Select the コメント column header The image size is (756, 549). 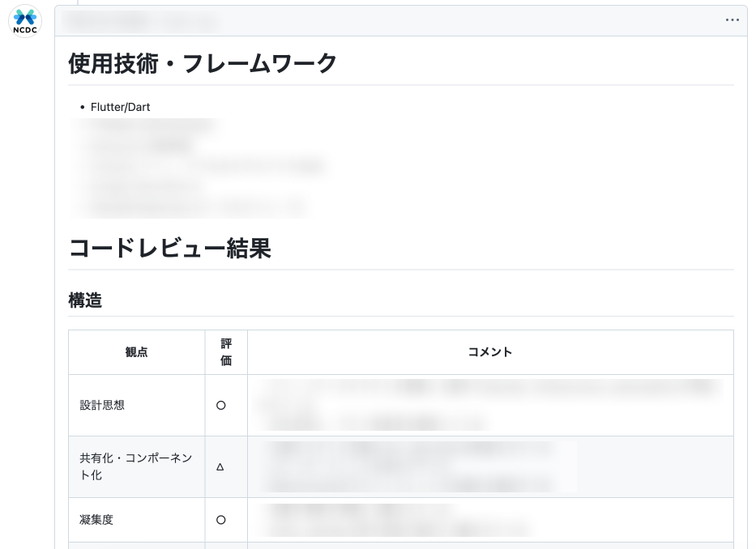point(489,352)
